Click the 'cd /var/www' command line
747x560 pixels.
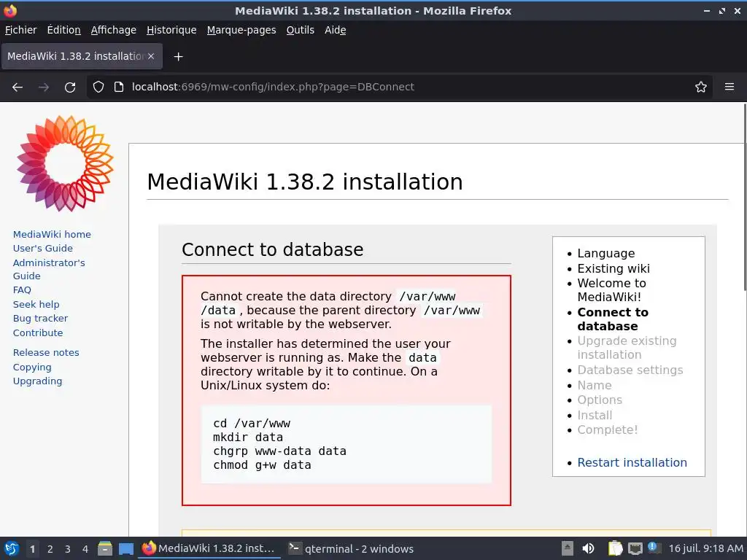pyautogui.click(x=252, y=424)
